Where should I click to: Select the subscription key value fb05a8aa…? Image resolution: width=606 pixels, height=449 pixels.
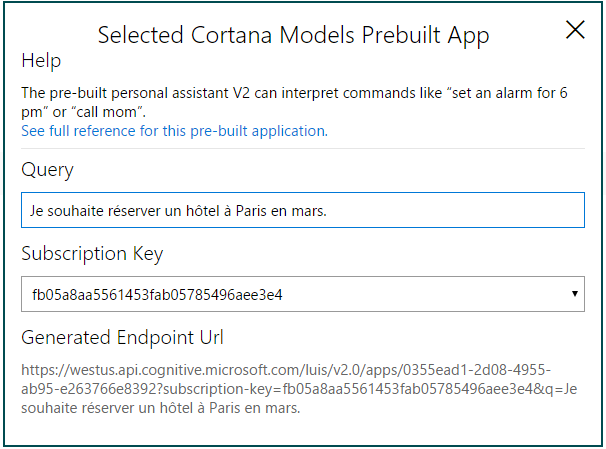[x=158, y=294]
